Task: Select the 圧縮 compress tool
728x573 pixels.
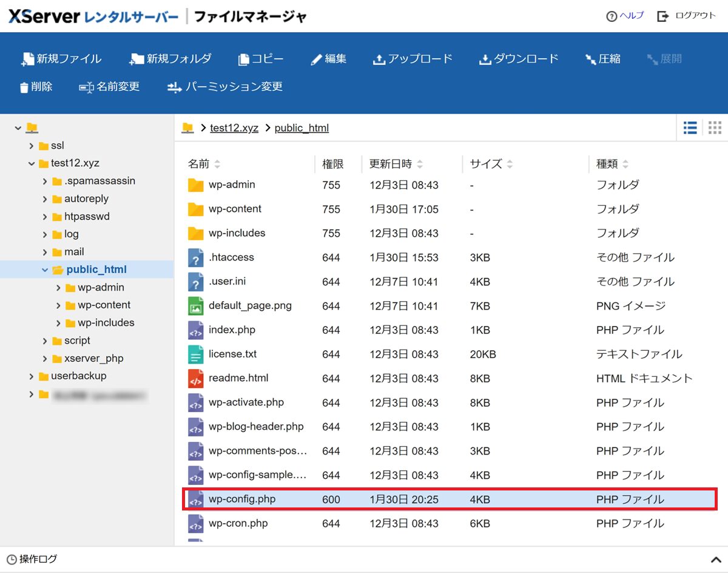Action: [602, 59]
